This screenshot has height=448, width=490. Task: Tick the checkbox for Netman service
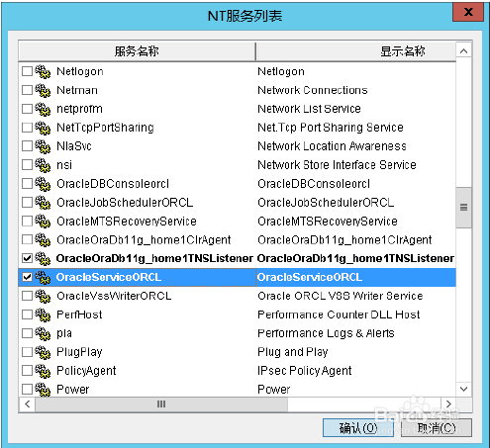tap(27, 90)
